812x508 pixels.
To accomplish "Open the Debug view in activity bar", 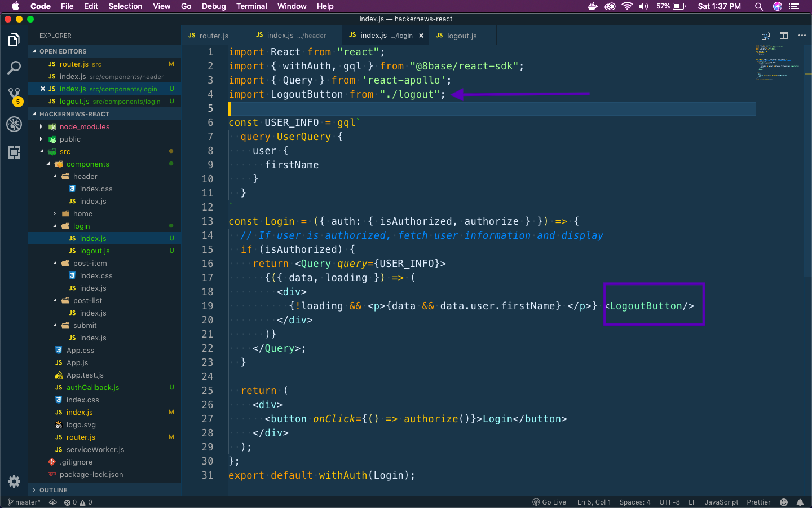I will 14,124.
